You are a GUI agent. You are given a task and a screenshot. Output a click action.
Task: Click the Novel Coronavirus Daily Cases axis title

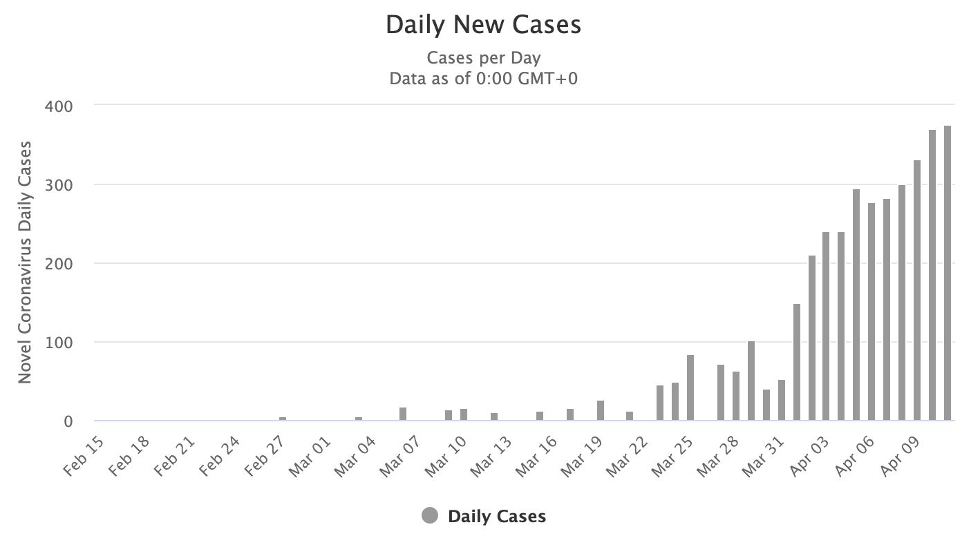coord(25,262)
